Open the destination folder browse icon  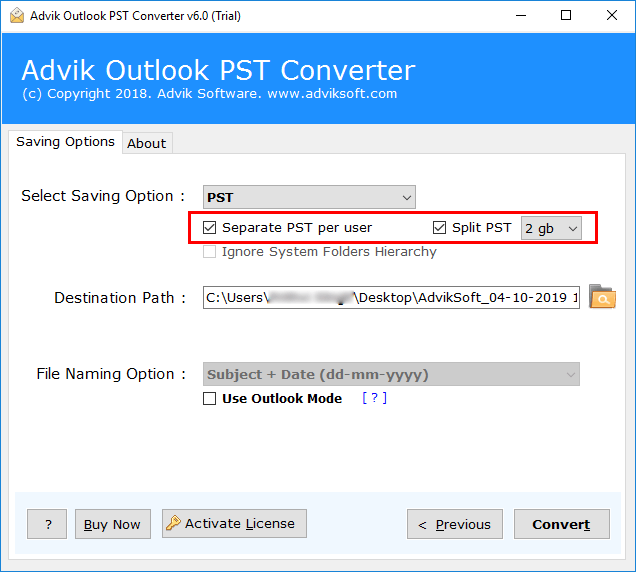(602, 297)
